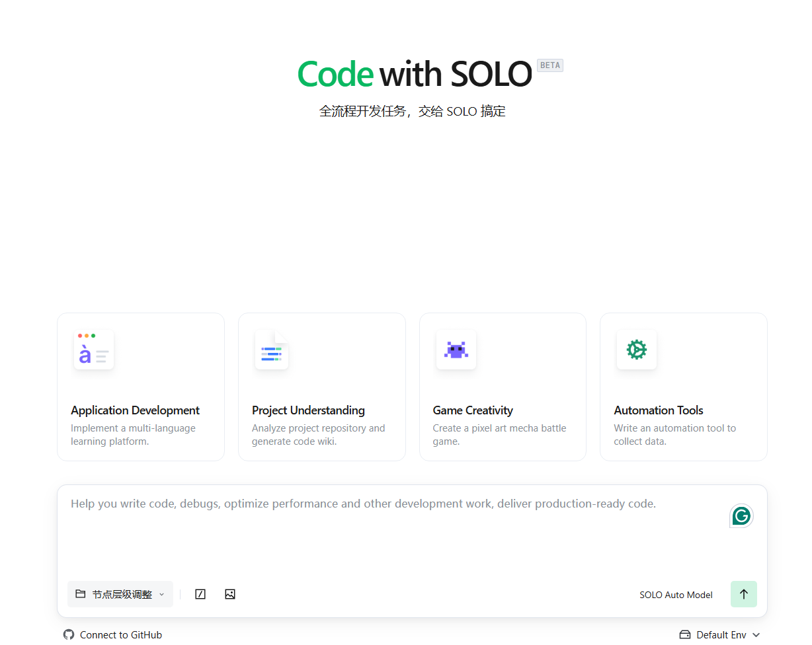Click 'Create a pixel art mecha battle game.'
Viewport: 812px width, 645px height.
click(x=499, y=435)
